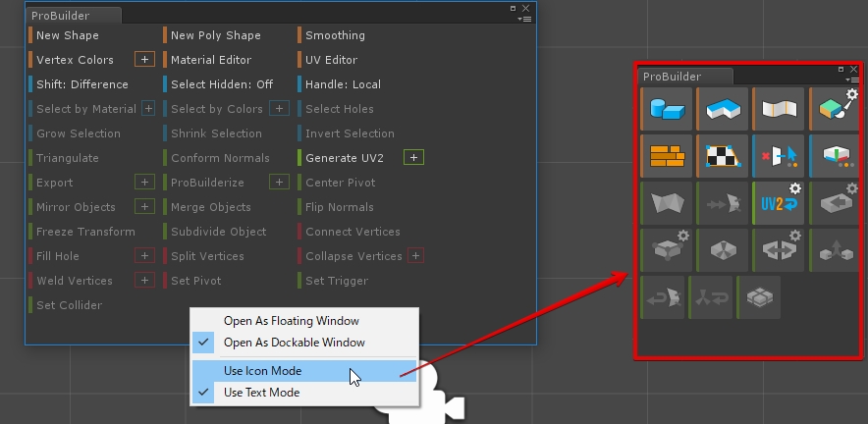Screen dimensions: 868x424
Task: Click Grow Selection entry
Action: (x=78, y=133)
